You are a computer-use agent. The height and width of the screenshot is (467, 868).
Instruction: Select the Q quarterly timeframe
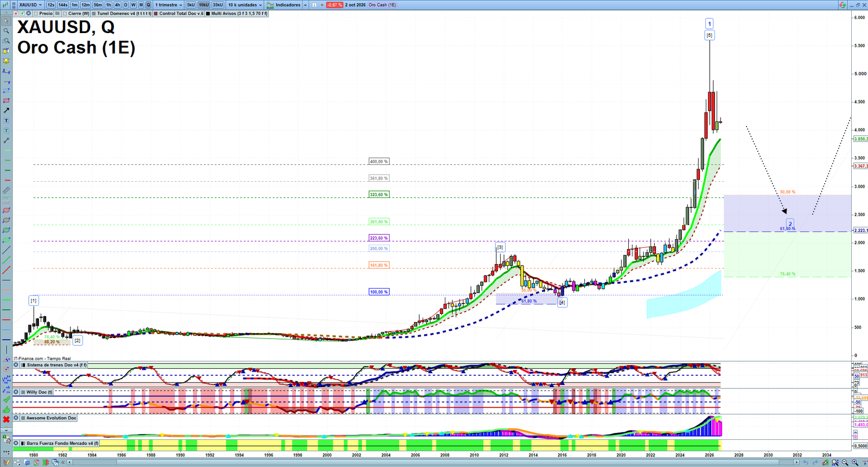coord(148,5)
